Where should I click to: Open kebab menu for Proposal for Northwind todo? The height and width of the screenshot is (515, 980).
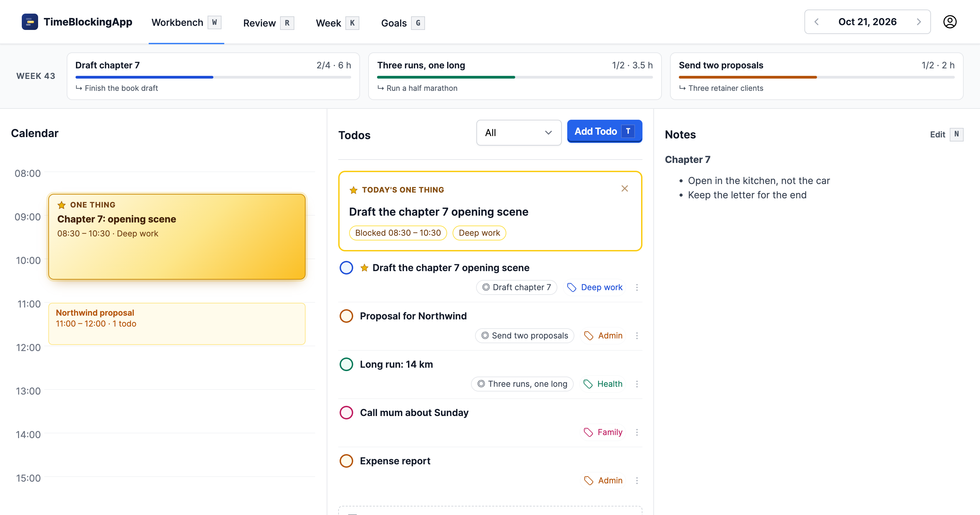[x=637, y=335]
